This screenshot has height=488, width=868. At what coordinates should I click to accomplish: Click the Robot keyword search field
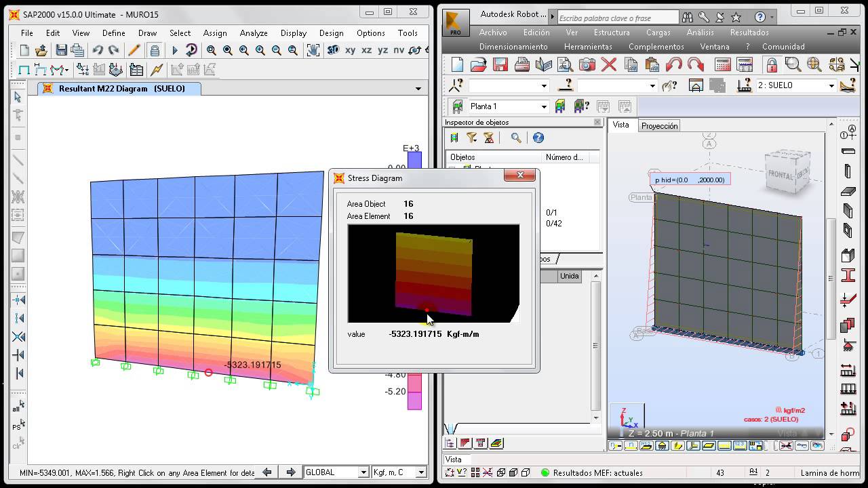point(617,18)
